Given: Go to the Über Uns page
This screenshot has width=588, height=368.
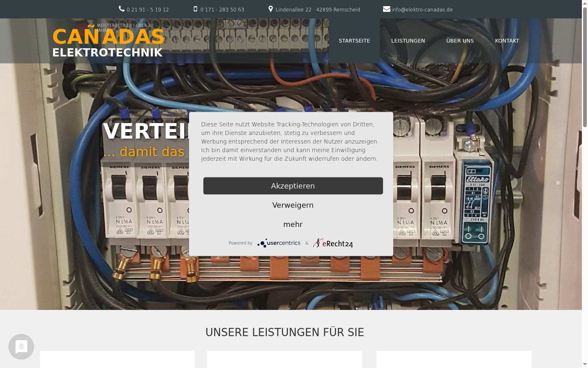Looking at the screenshot, I should coord(460,41).
